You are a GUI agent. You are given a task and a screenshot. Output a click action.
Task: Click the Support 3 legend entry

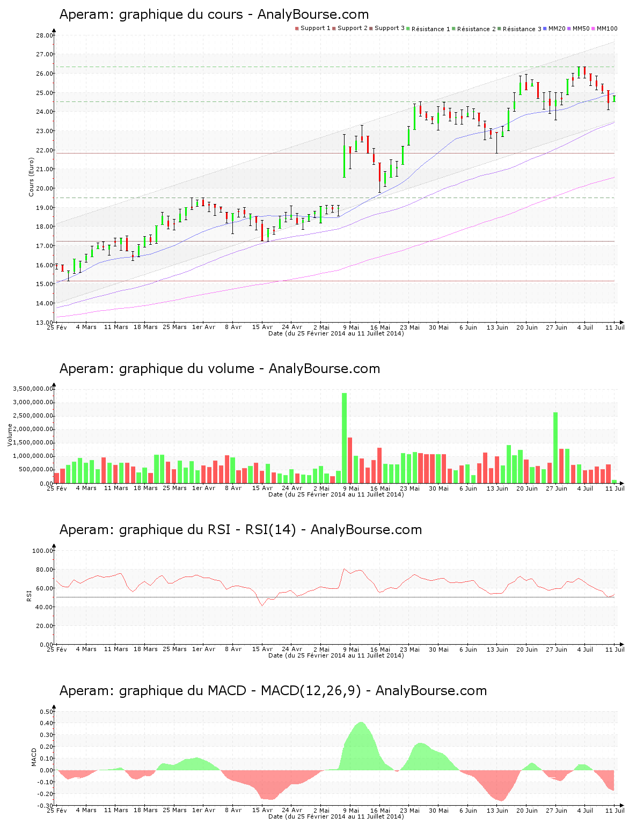coord(389,28)
